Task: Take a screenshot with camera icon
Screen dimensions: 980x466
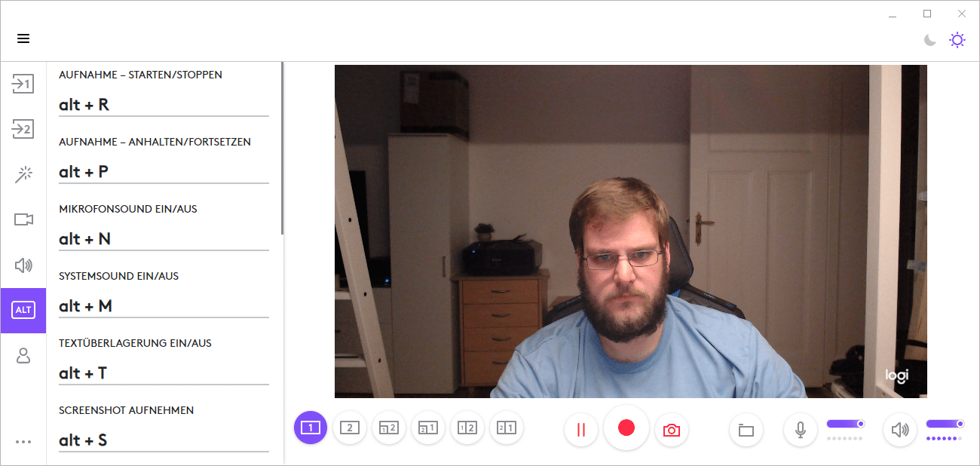Action: click(x=672, y=430)
